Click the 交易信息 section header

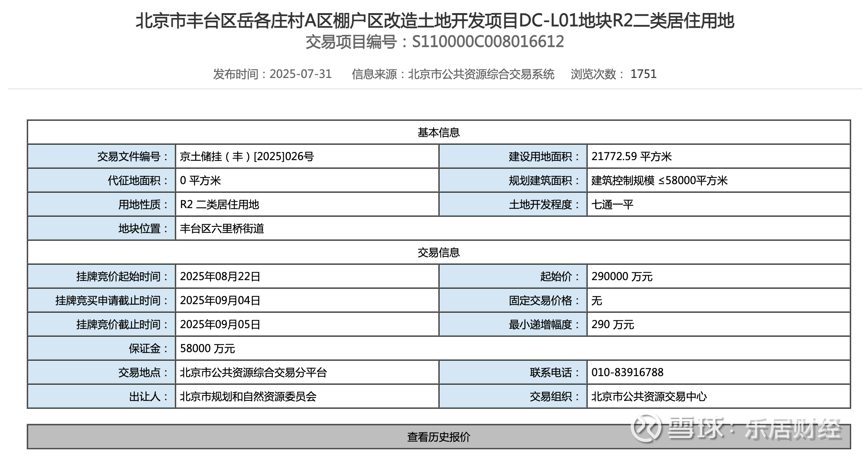(438, 252)
